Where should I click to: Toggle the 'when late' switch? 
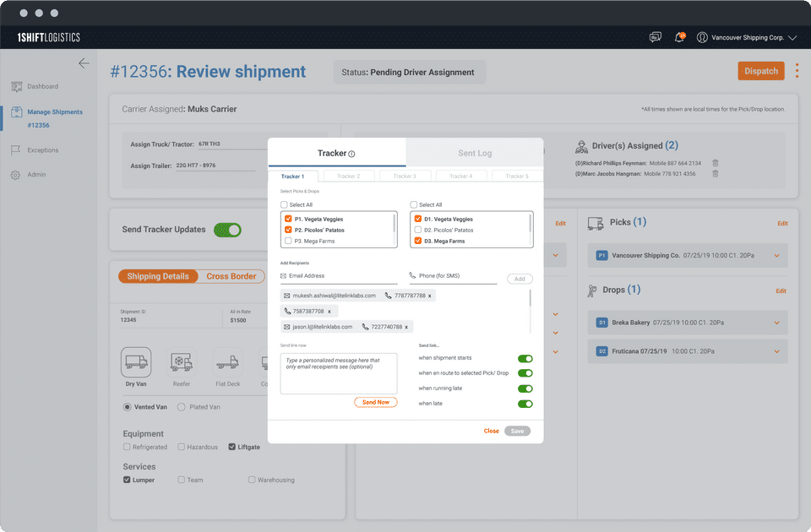pyautogui.click(x=525, y=404)
